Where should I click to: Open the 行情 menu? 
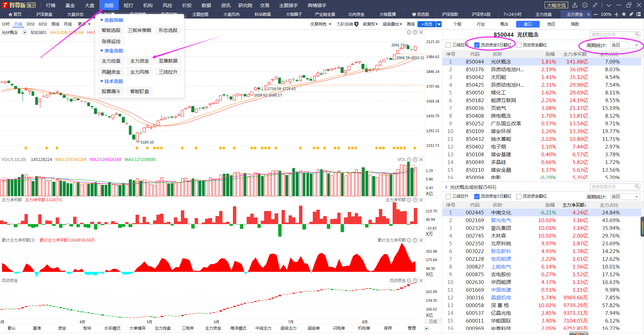(51, 5)
